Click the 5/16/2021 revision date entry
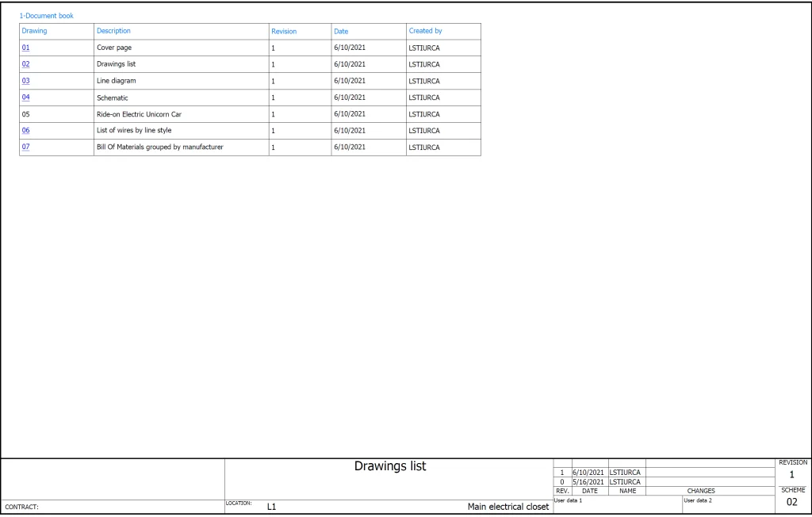The height and width of the screenshot is (517, 812). pos(588,481)
